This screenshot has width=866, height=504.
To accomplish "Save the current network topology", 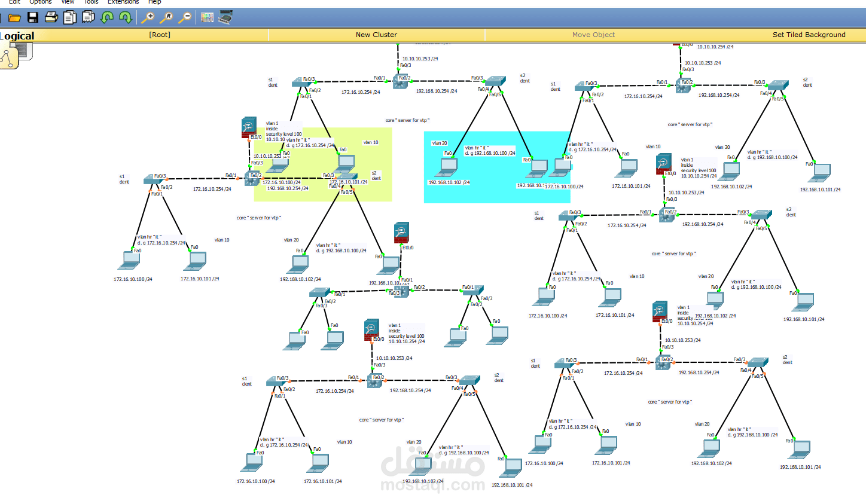I will coord(32,17).
